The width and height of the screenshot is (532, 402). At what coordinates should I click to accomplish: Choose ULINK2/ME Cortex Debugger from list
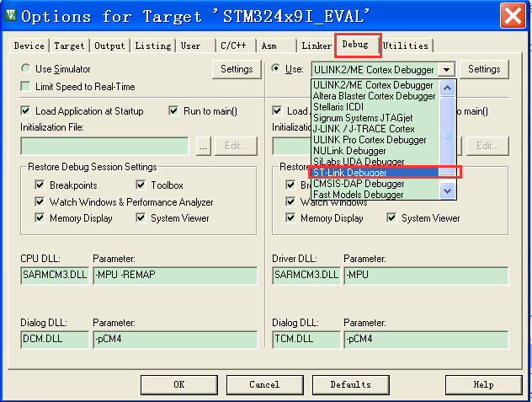tap(375, 85)
